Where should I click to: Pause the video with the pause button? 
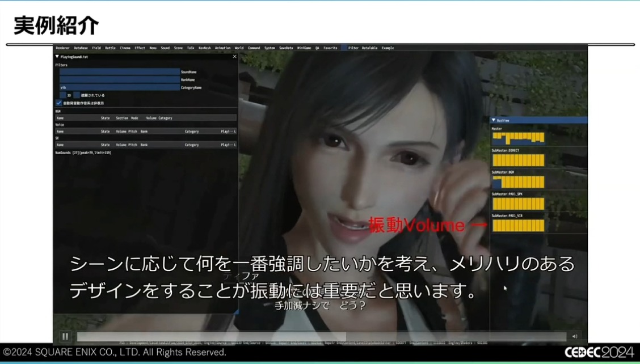coord(65,337)
